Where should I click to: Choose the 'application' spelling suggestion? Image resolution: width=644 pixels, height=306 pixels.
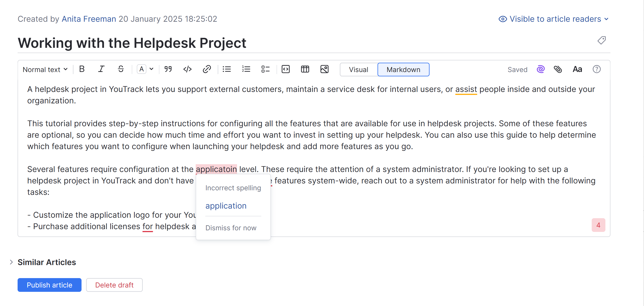click(226, 206)
